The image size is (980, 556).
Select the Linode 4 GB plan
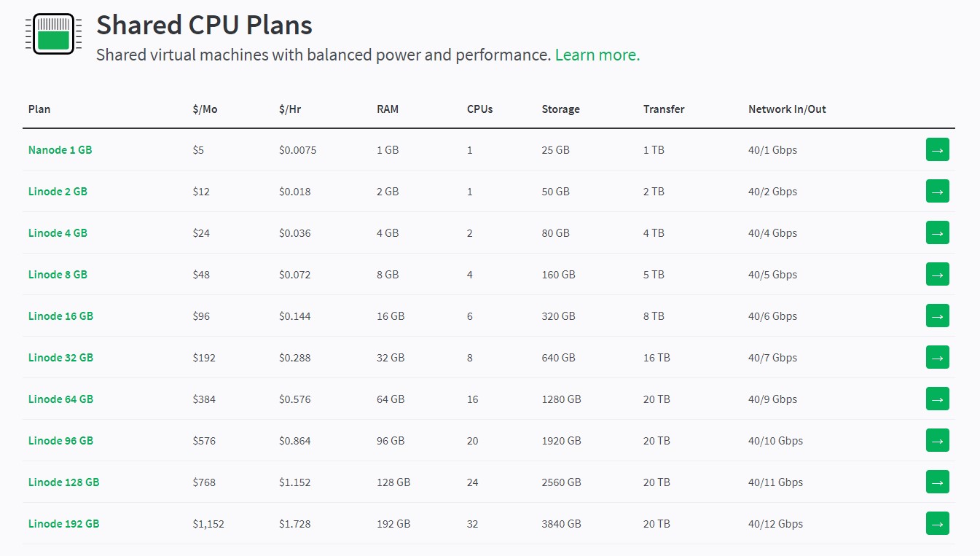(x=58, y=232)
